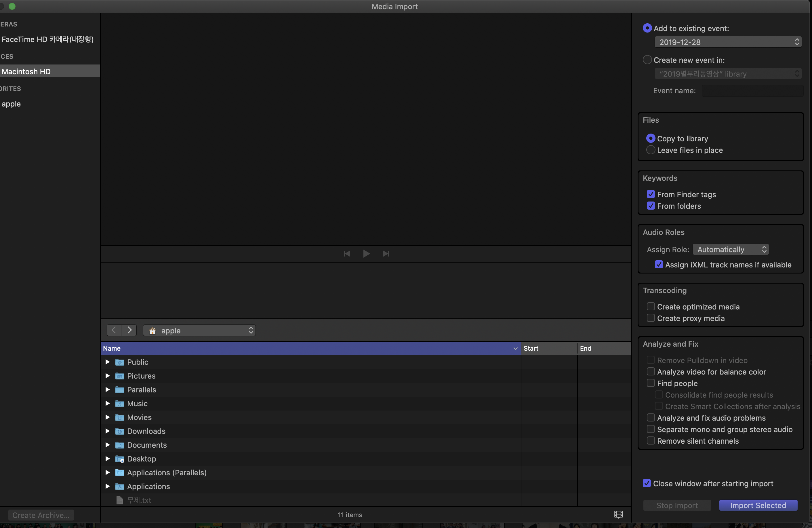Open the existing event 2019-12-28 dropdown
The image size is (812, 528).
pos(728,42)
